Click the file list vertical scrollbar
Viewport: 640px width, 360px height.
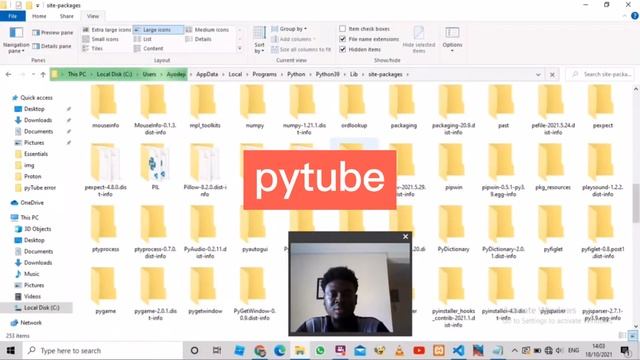click(636, 203)
